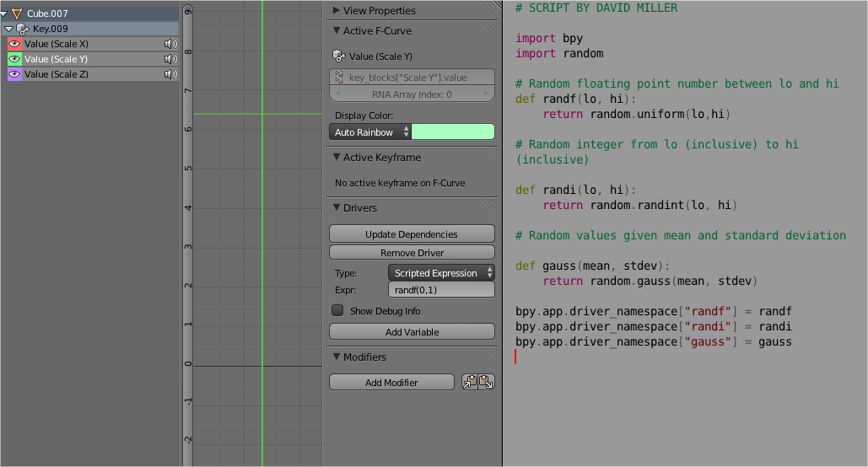Screen dimensions: 868x467
Task: Paste F-Modifiers using the paste icon
Action: [486, 382]
